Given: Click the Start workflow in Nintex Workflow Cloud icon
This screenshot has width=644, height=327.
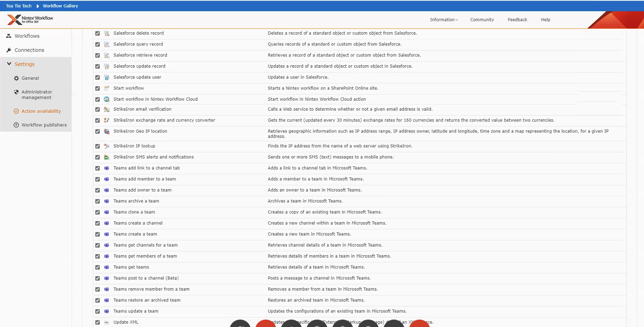Looking at the screenshot, I should click(x=107, y=100).
